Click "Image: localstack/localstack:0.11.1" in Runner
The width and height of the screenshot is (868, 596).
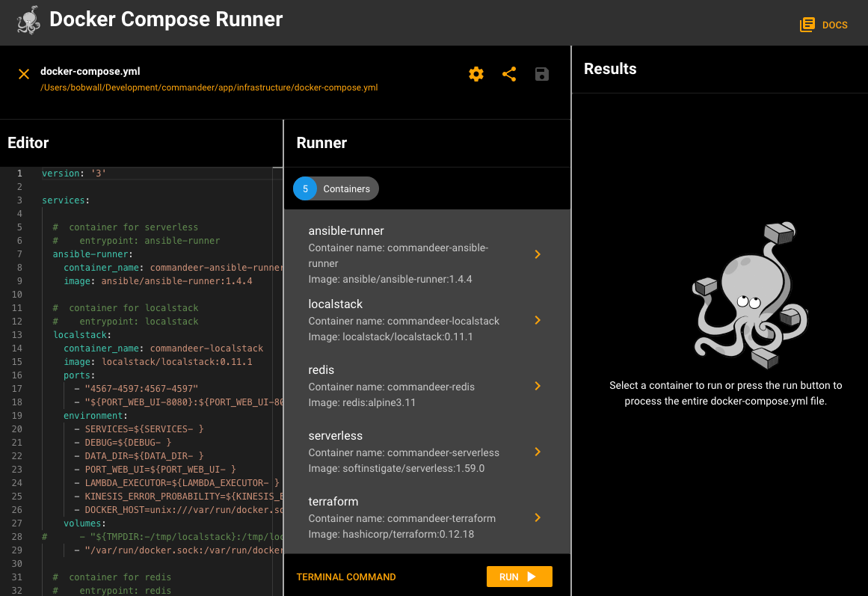point(391,337)
